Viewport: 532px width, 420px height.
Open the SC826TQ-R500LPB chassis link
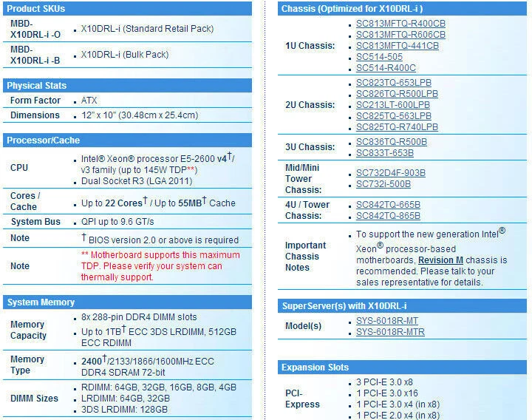click(397, 94)
